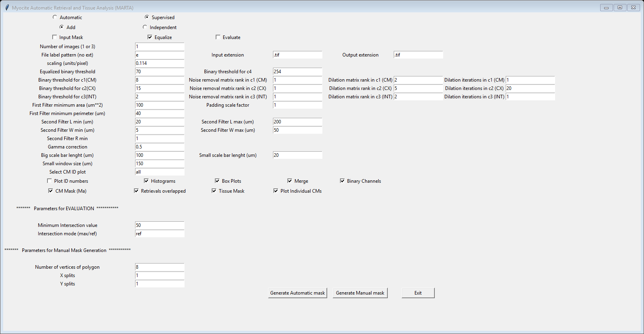Focus Equalized binary threshold field
Viewport: 644px width, 334px height.
pos(159,72)
